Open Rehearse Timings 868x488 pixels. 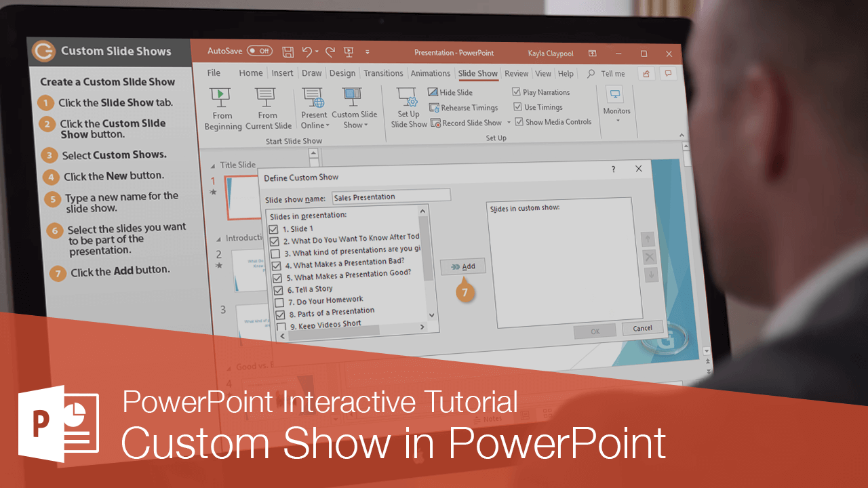(x=464, y=107)
